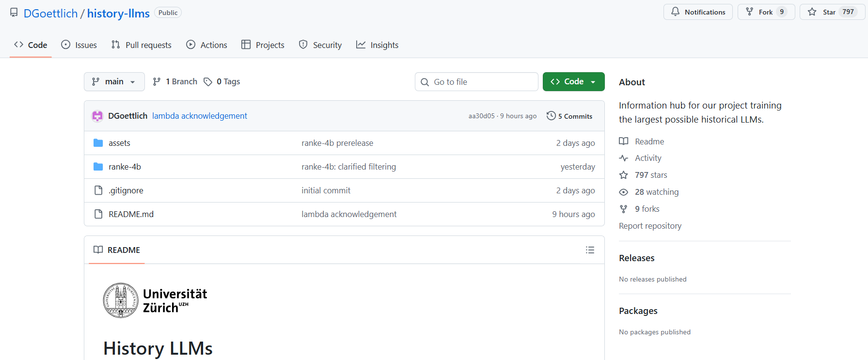Expand the green Code dropdown button
Image resolution: width=868 pixels, height=360 pixels.
coord(574,82)
